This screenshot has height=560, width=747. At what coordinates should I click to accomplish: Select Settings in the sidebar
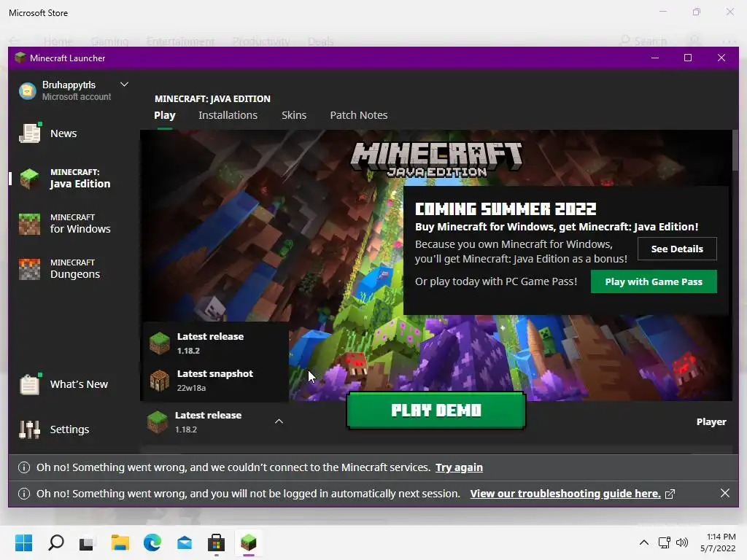click(69, 429)
